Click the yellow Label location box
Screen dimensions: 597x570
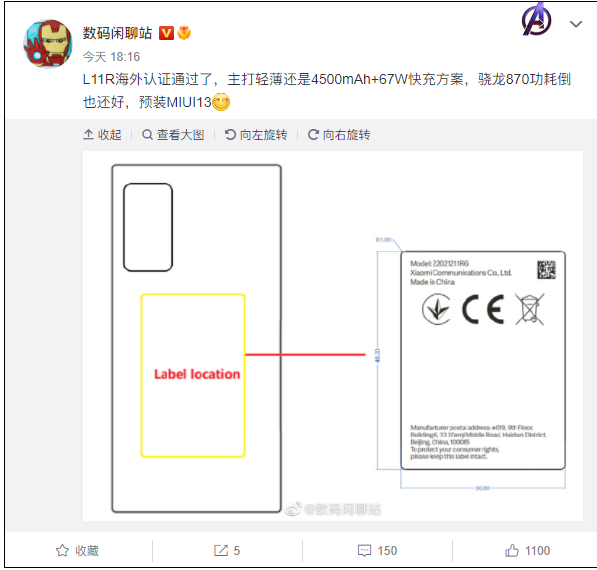193,375
